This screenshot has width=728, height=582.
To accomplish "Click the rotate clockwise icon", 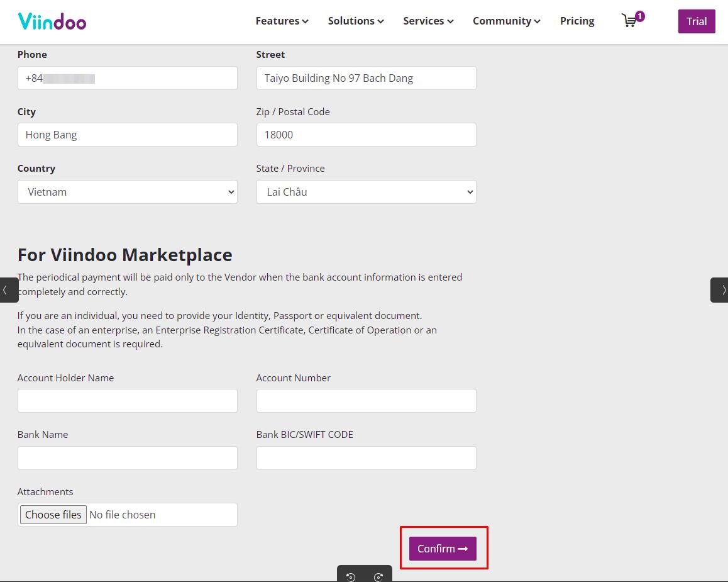I will (378, 577).
